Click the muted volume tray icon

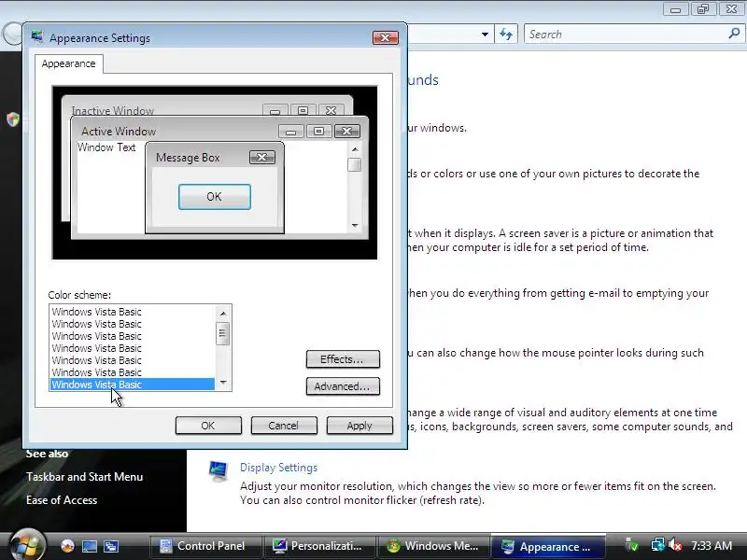675,545
